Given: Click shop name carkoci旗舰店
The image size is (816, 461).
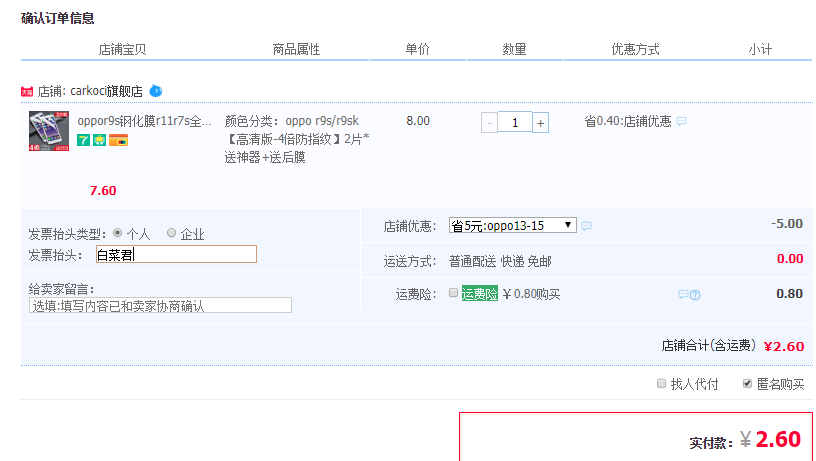Looking at the screenshot, I should tap(106, 91).
